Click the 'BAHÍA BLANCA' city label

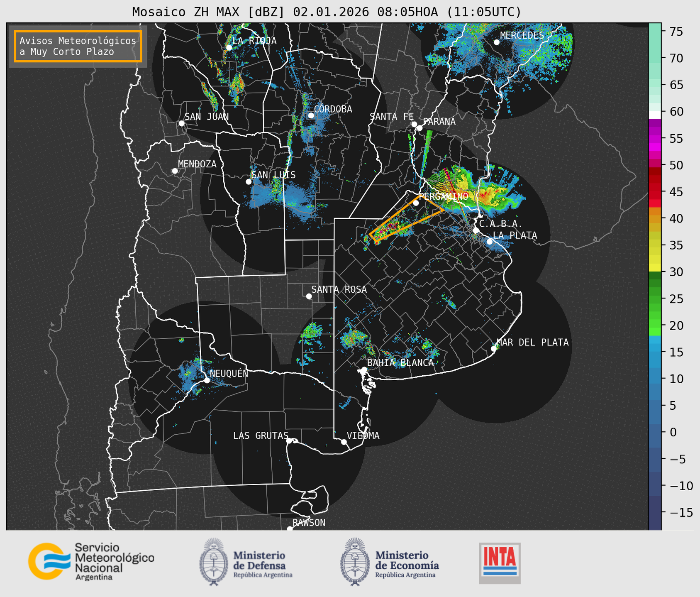[400, 363]
